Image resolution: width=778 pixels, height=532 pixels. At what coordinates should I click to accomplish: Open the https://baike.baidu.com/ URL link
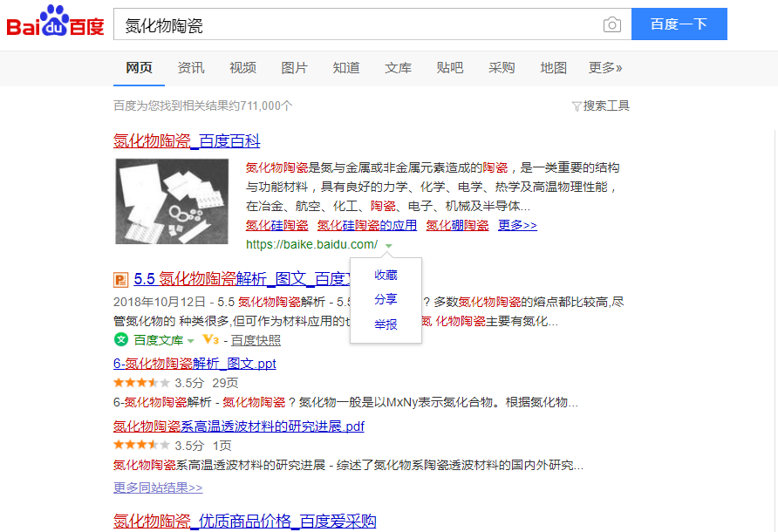311,245
